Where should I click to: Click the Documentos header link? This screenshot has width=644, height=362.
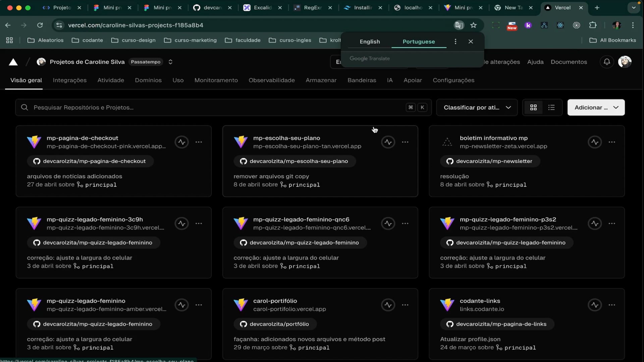pyautogui.click(x=569, y=62)
